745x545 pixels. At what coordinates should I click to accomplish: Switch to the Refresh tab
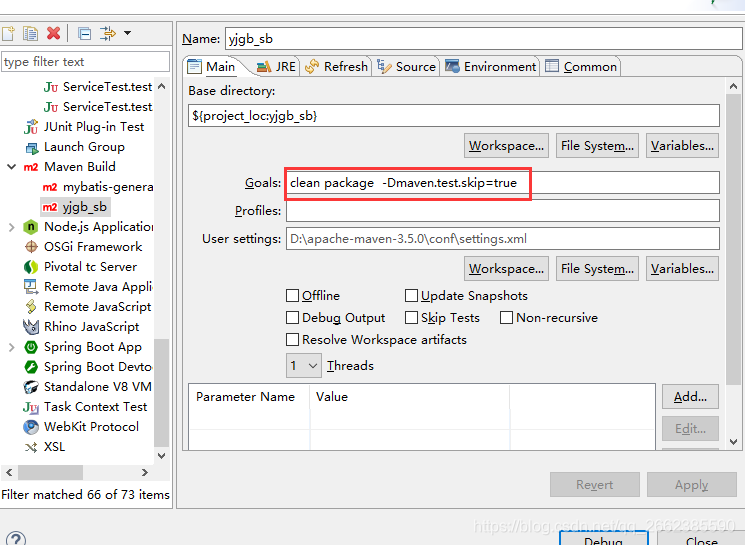pyautogui.click(x=336, y=67)
